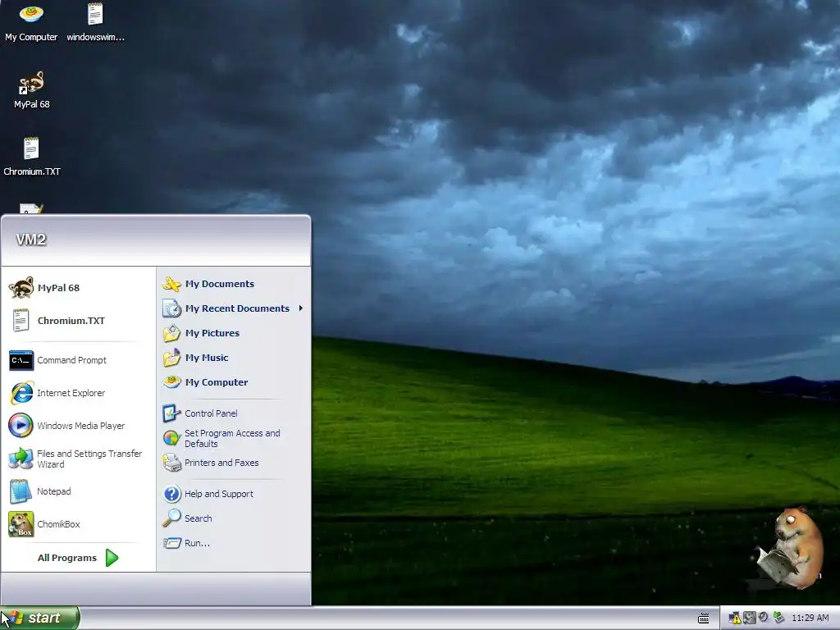Open MyPal 68 from Start menu
The width and height of the screenshot is (840, 630).
(x=78, y=288)
